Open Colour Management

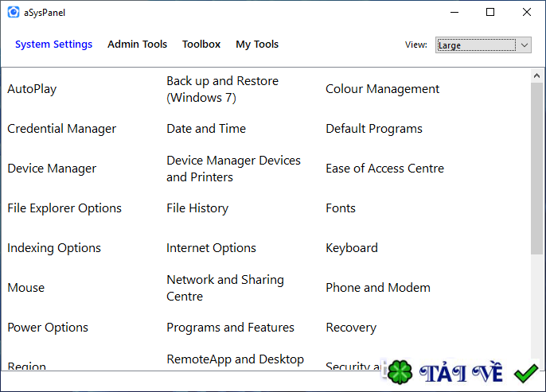(382, 89)
